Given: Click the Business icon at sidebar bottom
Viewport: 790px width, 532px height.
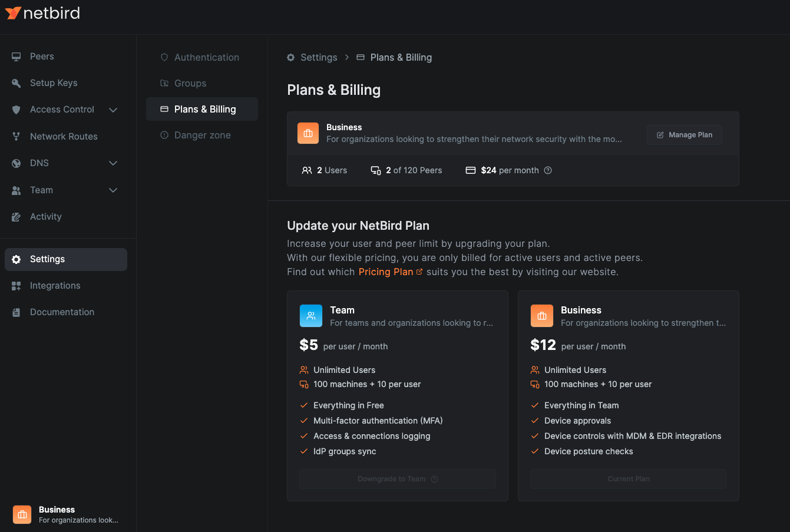Looking at the screenshot, I should (22, 514).
